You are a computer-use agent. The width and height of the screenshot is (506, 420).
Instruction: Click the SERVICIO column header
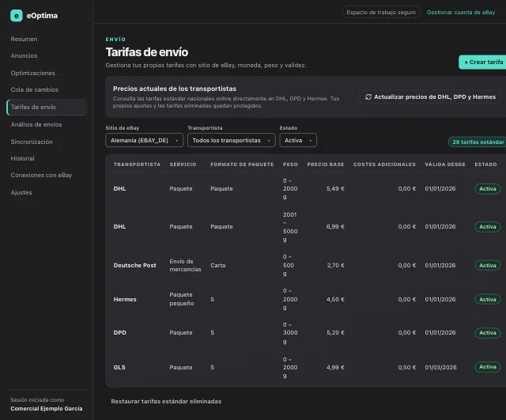click(183, 165)
